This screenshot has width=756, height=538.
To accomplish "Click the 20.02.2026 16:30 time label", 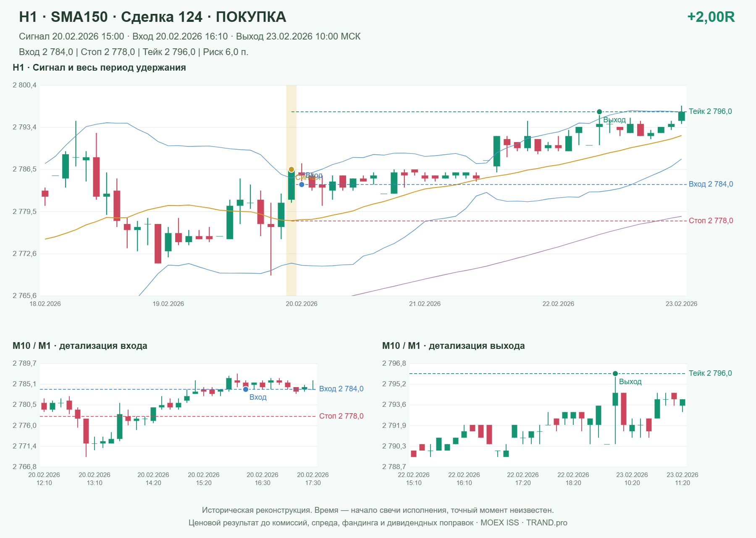I will click(x=262, y=479).
